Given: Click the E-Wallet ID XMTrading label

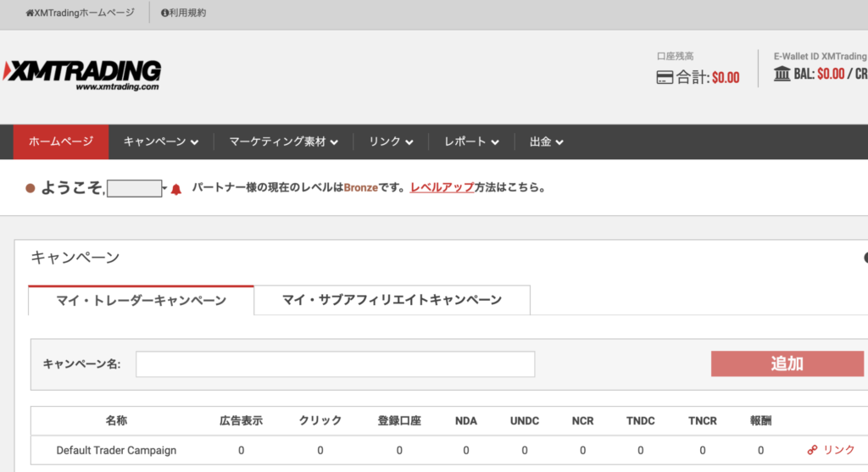Looking at the screenshot, I should 820,56.
